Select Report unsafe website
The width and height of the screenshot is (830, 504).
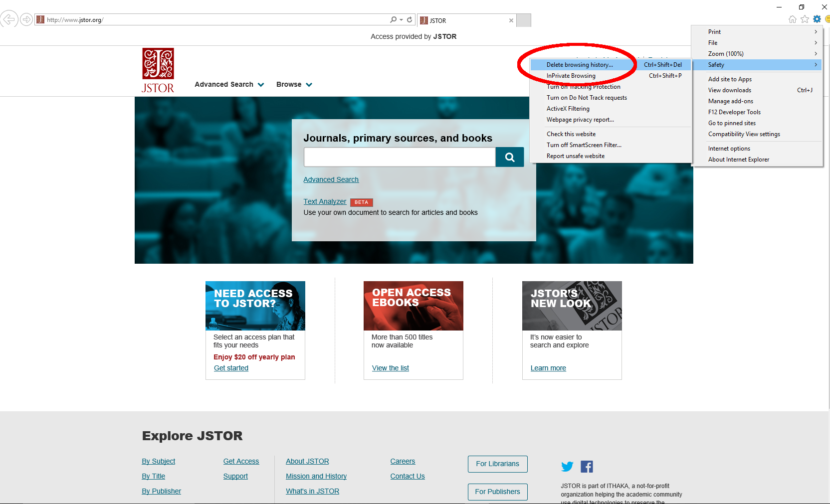tap(611, 156)
